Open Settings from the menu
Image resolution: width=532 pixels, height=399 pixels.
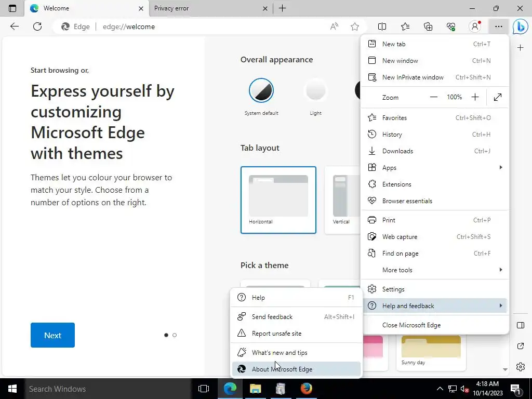click(x=435, y=289)
